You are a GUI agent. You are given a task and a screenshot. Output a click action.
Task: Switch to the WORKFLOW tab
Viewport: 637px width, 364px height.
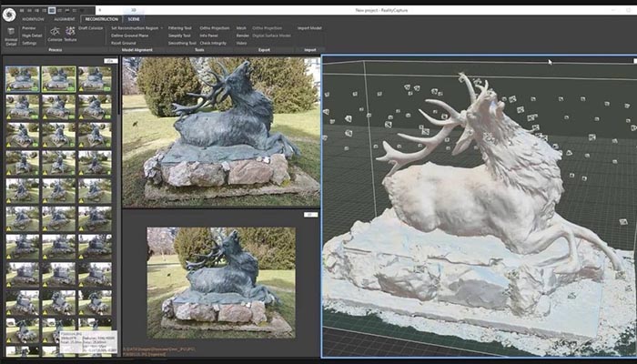(x=33, y=19)
